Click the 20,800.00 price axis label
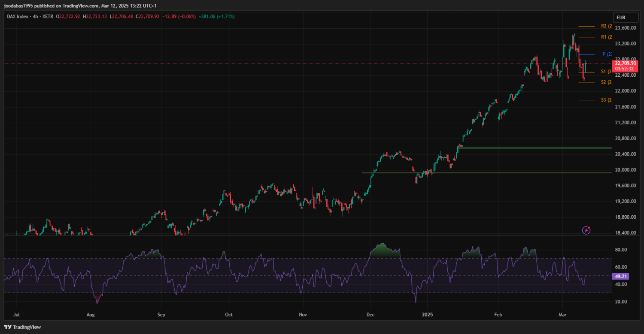The image size is (644, 334). [625, 138]
